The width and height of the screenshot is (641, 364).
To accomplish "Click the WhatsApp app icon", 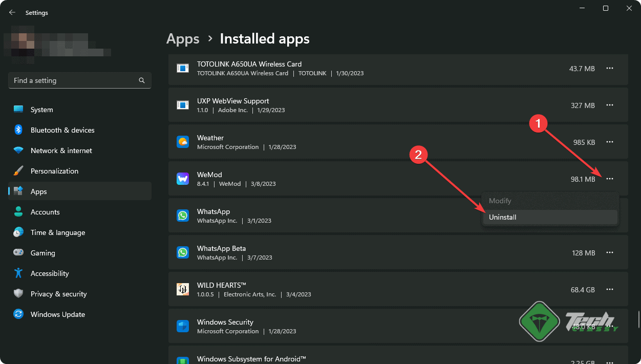I will point(183,216).
